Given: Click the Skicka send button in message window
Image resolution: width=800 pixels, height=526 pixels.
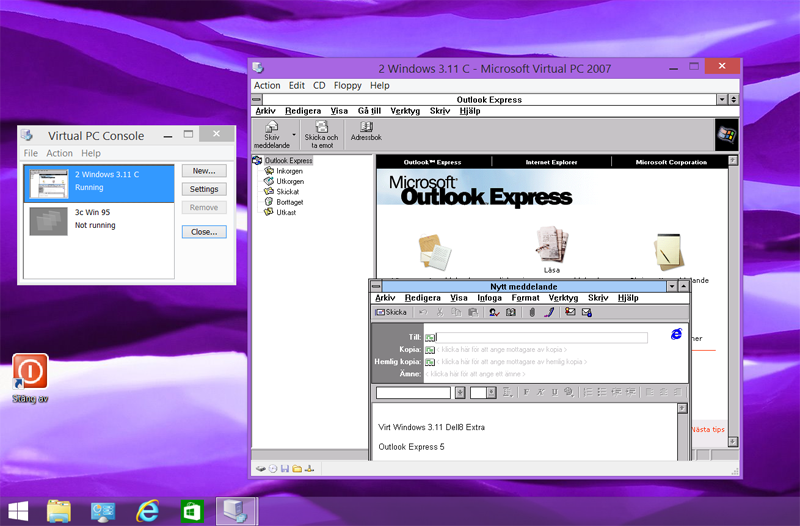Looking at the screenshot, I should click(391, 312).
